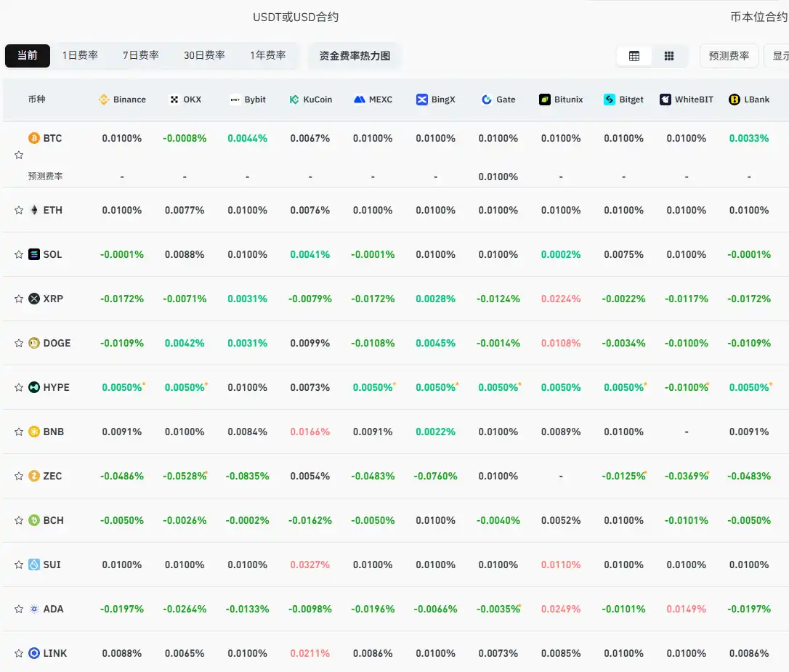Viewport: 789px width, 672px height.
Task: Click ZEC Bybit rate -0.0835%
Action: 248,476
